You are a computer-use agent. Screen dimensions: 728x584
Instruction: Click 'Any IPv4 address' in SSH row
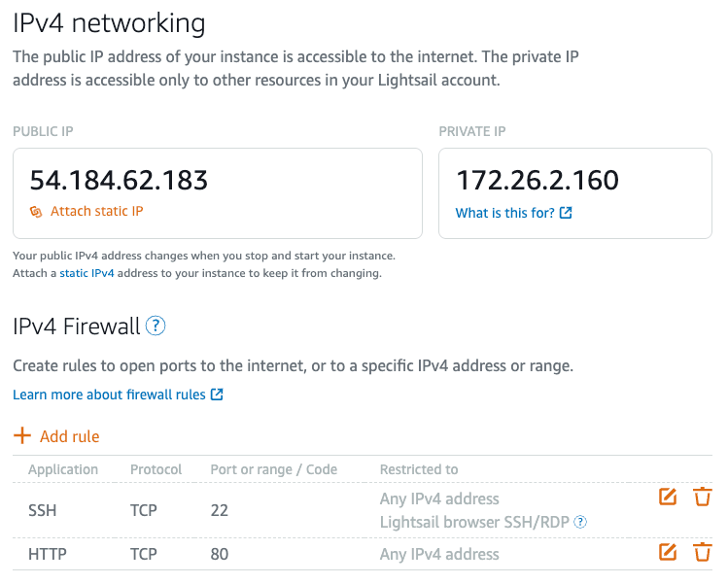click(x=439, y=499)
